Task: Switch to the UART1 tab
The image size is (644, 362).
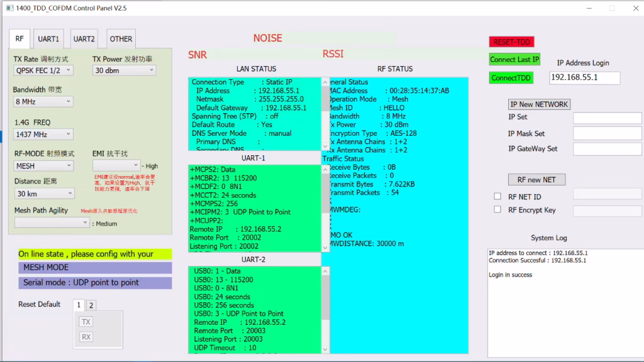Action: coord(48,38)
